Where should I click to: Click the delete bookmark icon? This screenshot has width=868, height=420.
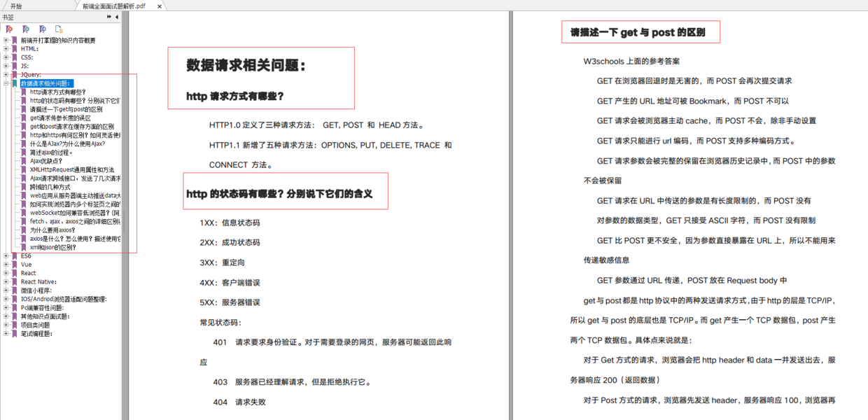10,29
